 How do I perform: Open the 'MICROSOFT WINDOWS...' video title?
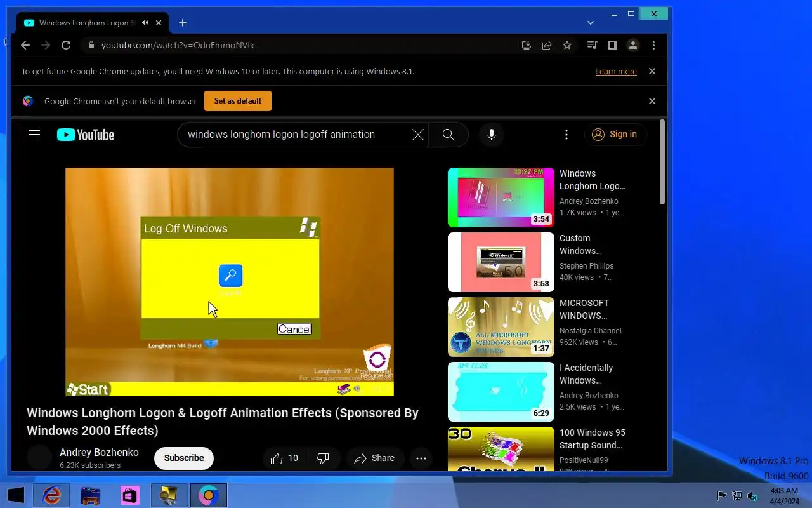click(x=584, y=309)
